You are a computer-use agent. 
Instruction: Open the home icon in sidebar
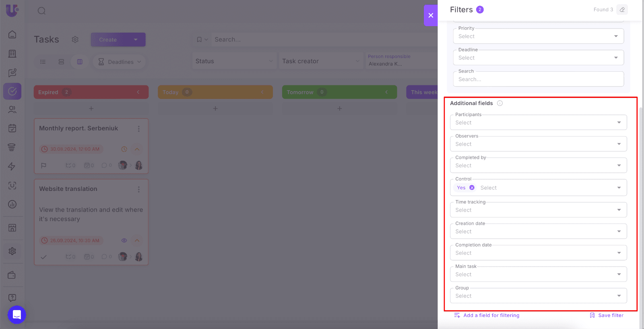[x=12, y=35]
